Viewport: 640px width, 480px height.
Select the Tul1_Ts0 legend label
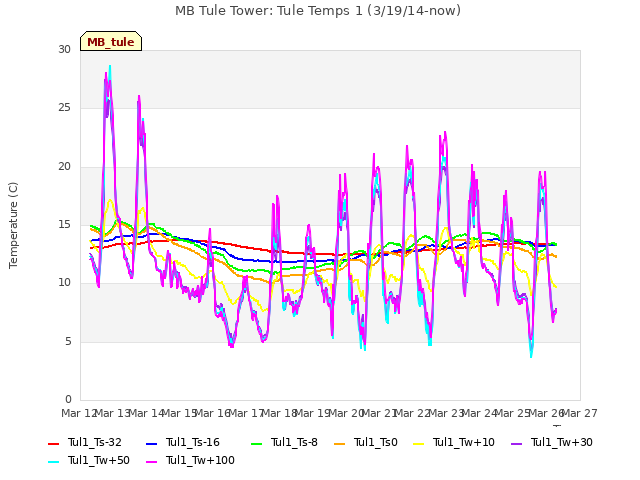[x=376, y=442]
